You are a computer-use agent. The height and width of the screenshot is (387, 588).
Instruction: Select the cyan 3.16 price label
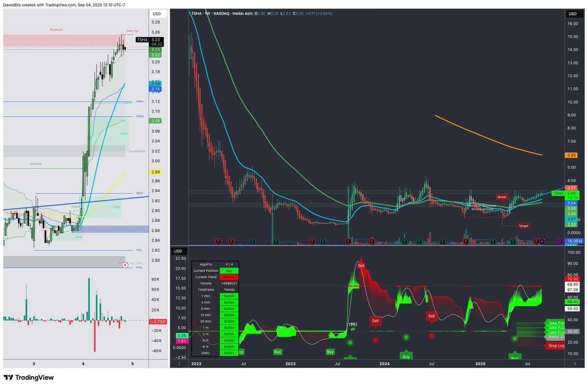pos(156,84)
